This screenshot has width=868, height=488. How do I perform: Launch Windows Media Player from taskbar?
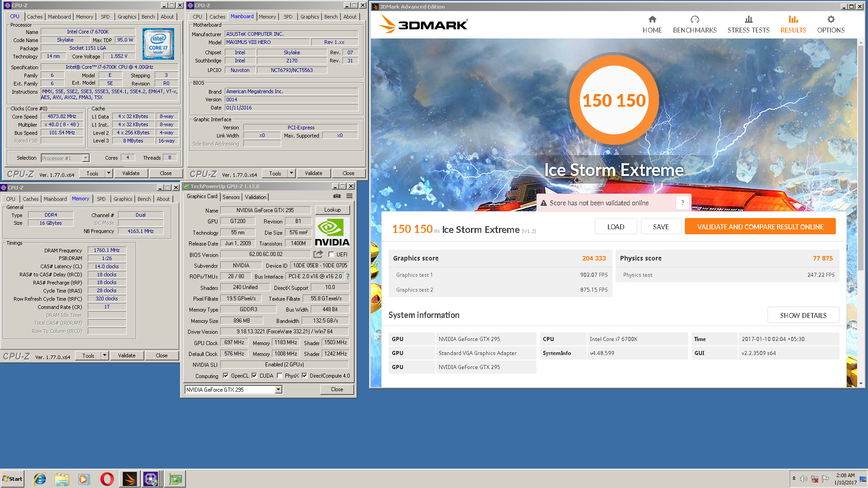84,479
